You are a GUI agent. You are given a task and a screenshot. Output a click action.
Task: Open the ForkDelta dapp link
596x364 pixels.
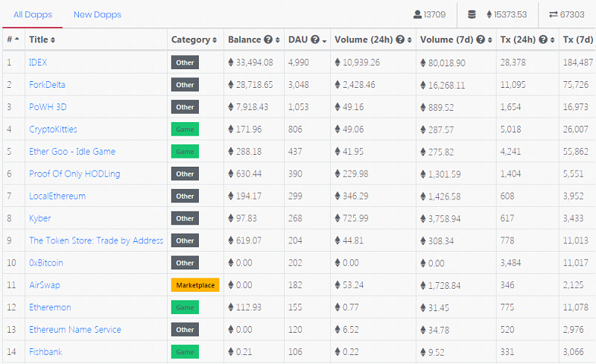47,84
